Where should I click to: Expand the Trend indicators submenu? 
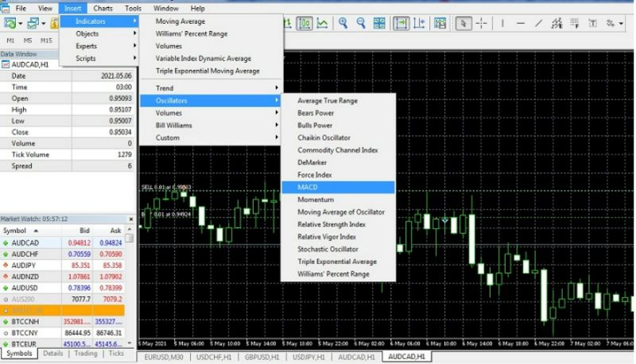pos(211,88)
